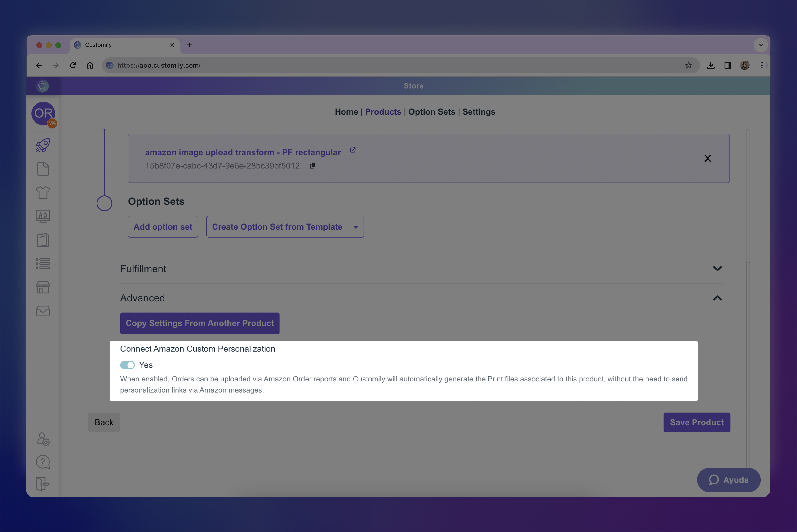Image resolution: width=797 pixels, height=532 pixels.
Task: Click the list icon in sidebar
Action: pyautogui.click(x=43, y=264)
